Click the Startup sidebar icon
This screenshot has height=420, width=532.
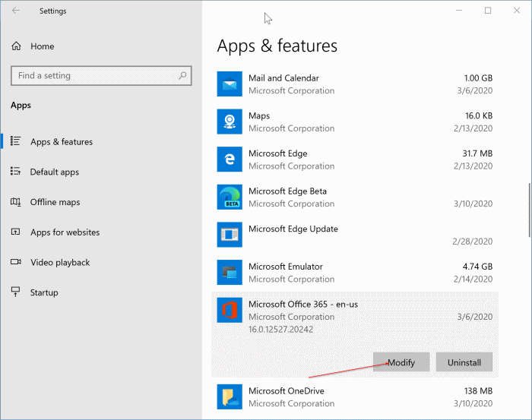click(x=16, y=292)
